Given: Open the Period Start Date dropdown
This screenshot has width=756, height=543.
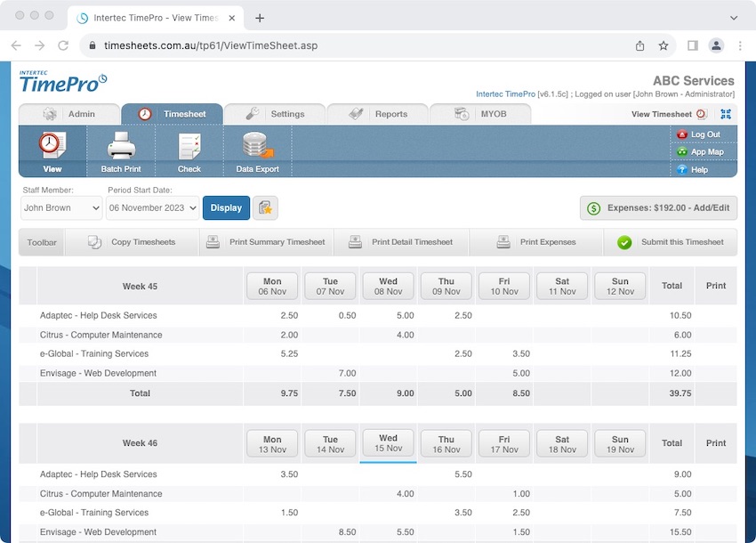Looking at the screenshot, I should [x=152, y=208].
